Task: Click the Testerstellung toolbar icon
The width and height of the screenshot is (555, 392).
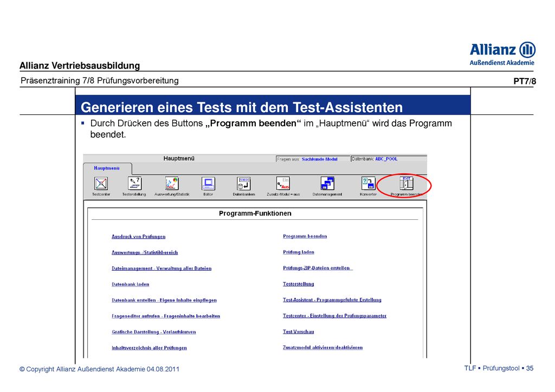Action: 134,184
